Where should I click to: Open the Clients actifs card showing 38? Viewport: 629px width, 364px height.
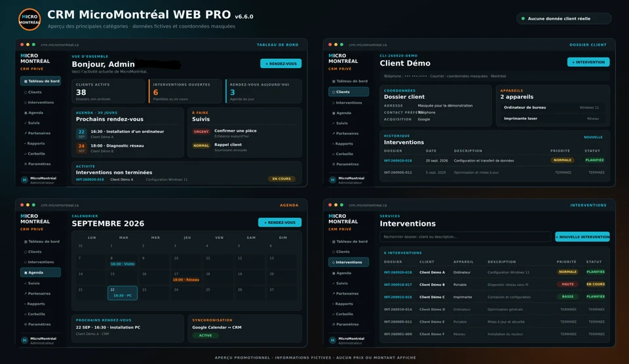coord(108,92)
